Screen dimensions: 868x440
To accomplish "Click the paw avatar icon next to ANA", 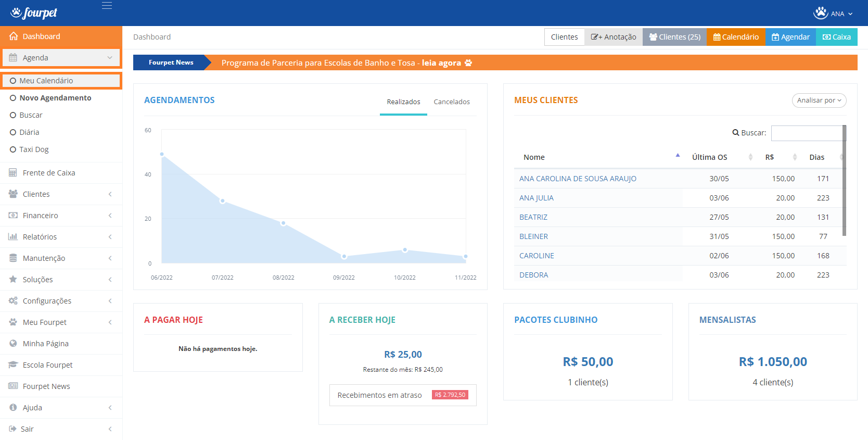I will click(821, 13).
